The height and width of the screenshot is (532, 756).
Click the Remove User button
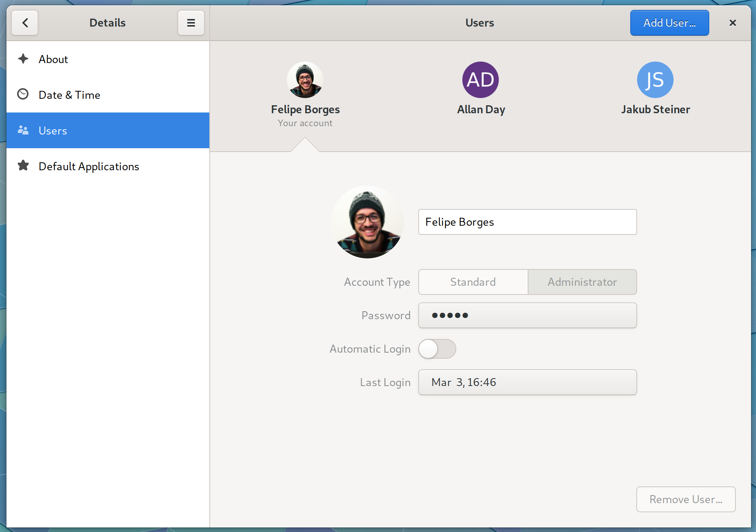pos(686,499)
